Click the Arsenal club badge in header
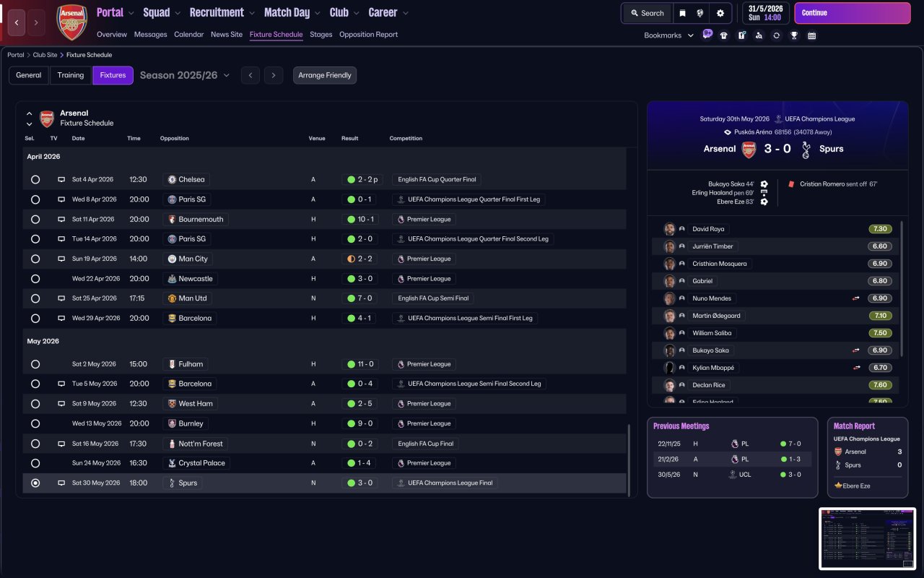The image size is (924, 578). [71, 22]
